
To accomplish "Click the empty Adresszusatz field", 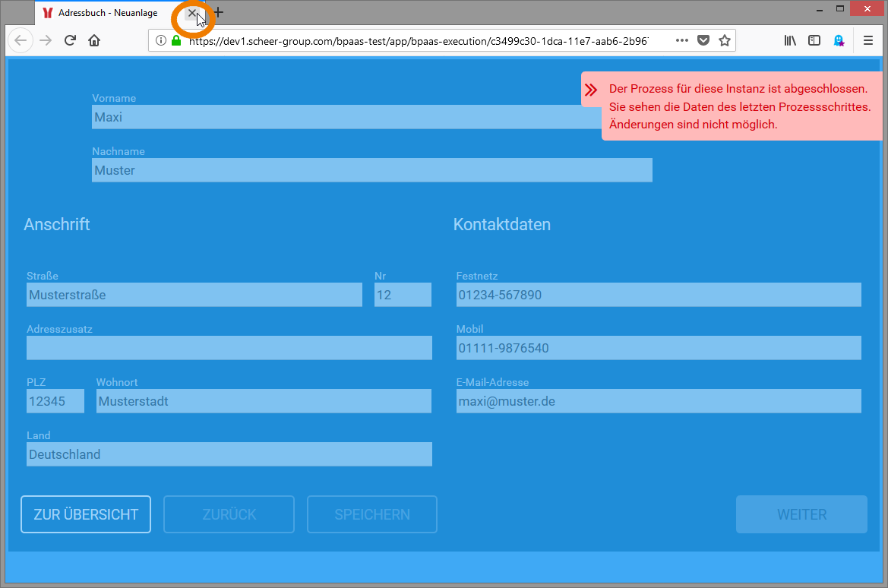I will tap(229, 349).
